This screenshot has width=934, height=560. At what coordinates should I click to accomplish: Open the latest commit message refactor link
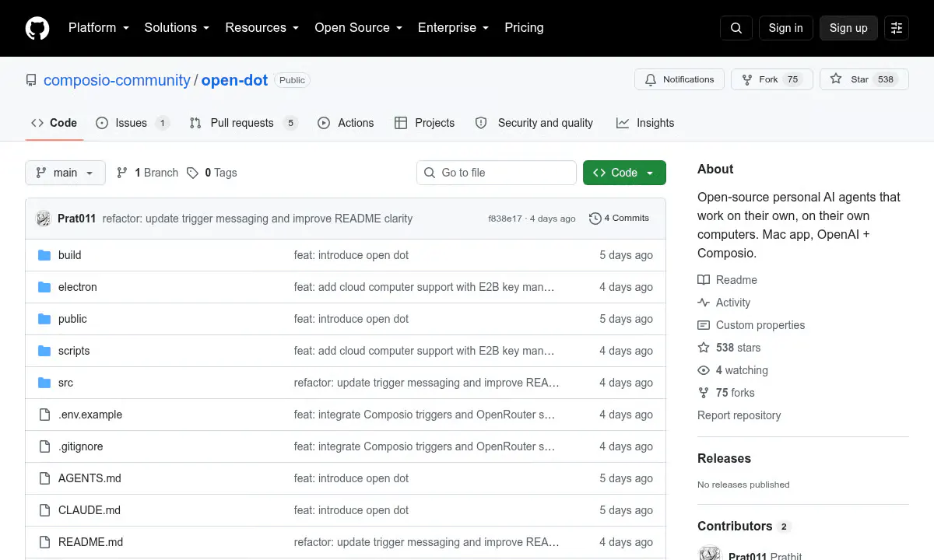click(x=257, y=219)
